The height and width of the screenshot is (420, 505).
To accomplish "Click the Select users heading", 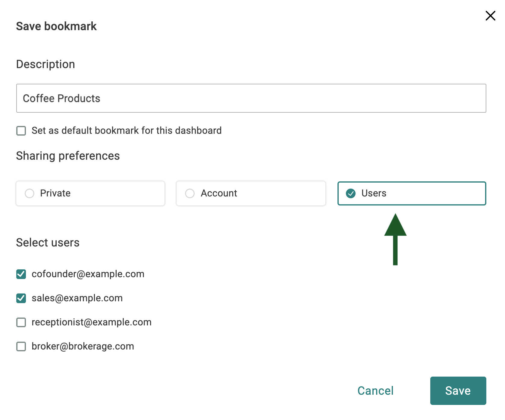I will pyautogui.click(x=48, y=243).
